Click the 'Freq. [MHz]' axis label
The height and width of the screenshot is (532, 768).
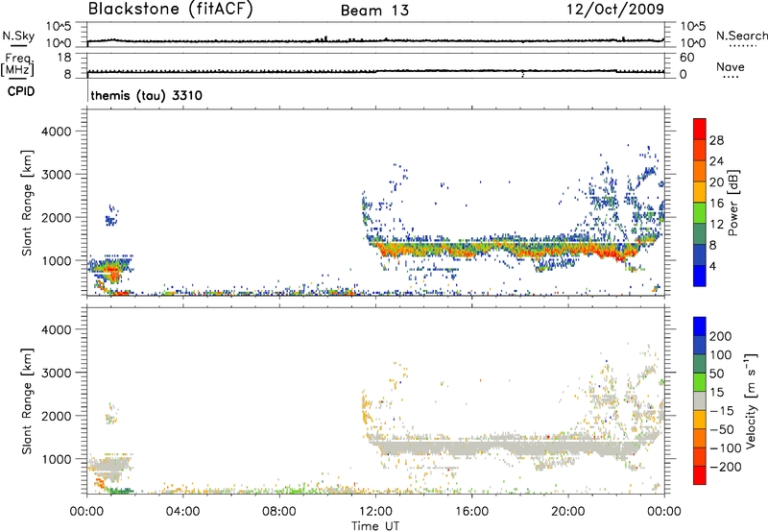[x=18, y=65]
